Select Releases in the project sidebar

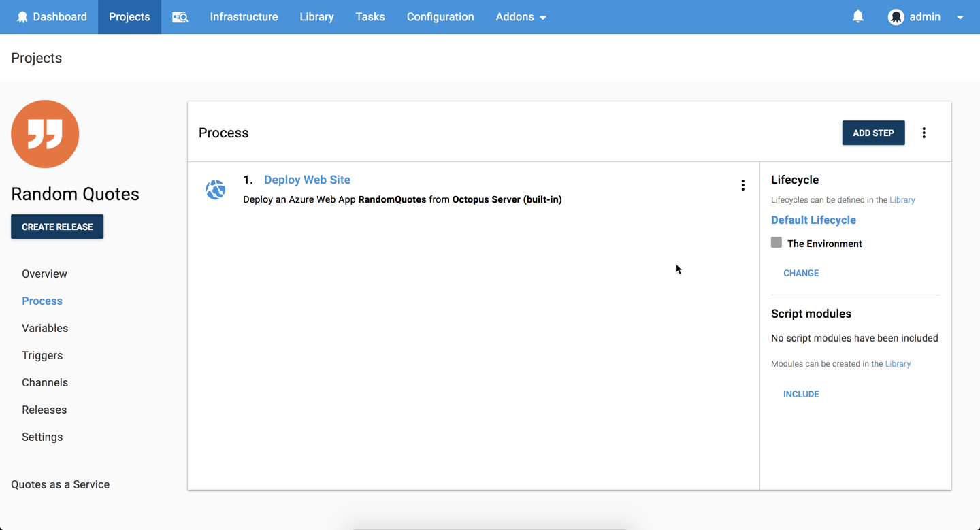point(44,410)
